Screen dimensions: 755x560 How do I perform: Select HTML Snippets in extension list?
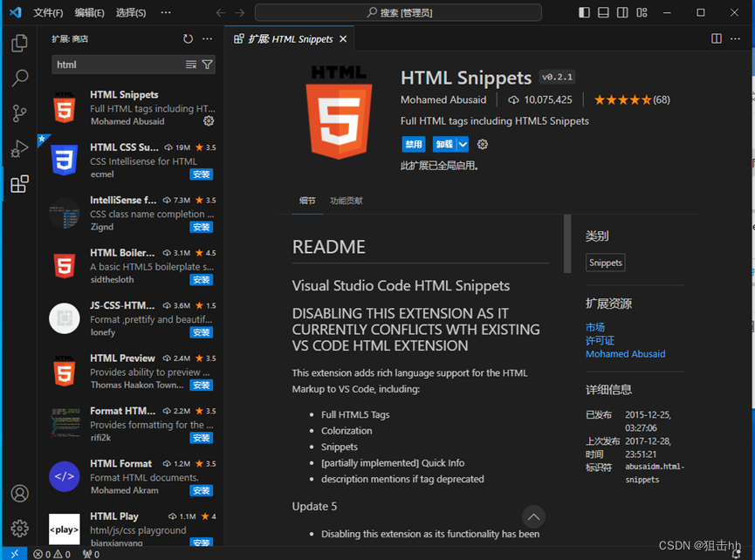click(130, 108)
